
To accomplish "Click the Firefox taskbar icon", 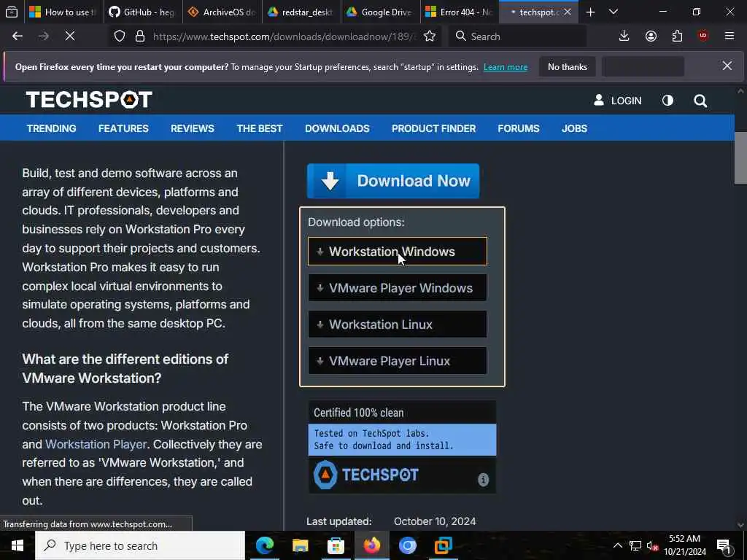I will (x=371, y=545).
